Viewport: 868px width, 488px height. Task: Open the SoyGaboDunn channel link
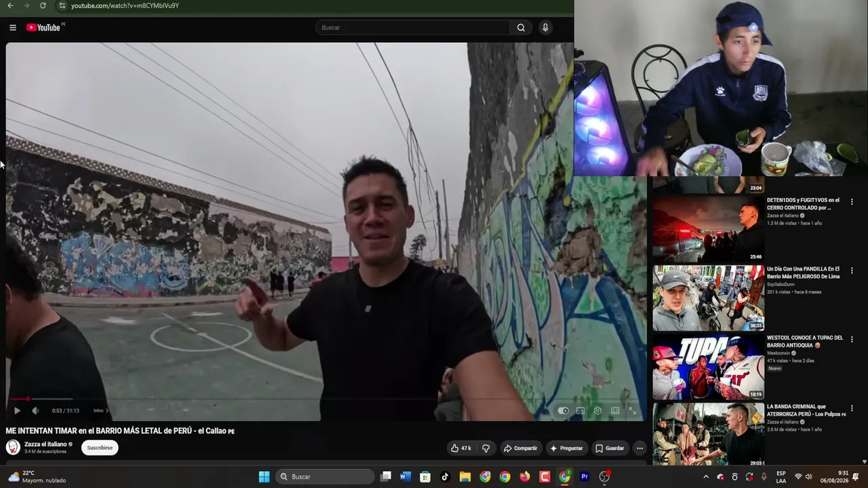(781, 284)
